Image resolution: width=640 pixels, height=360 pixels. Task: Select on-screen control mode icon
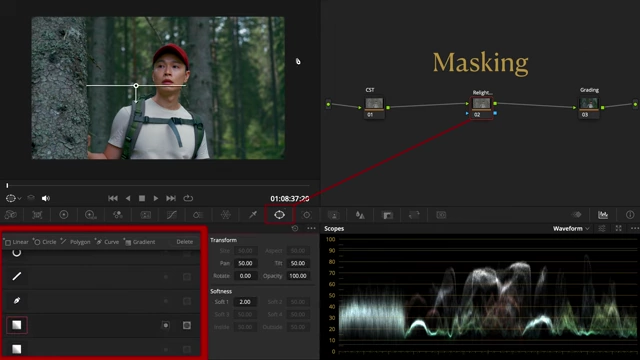coord(11,198)
